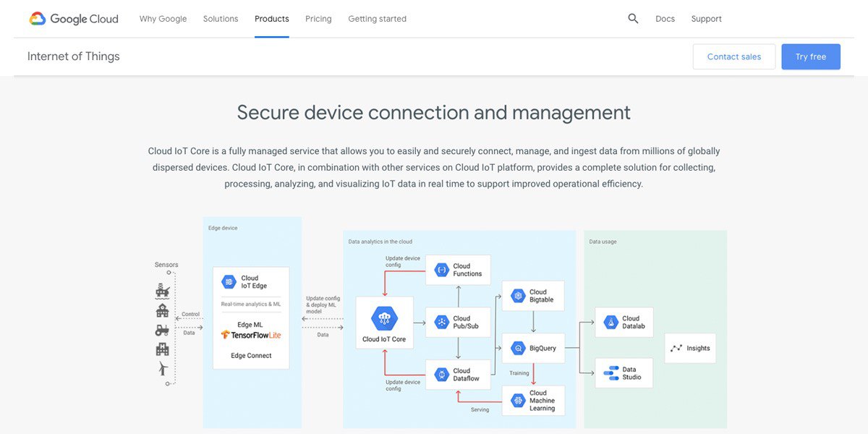Click the Edge ML label
Screen dimensions: 868x434
[x=250, y=325]
